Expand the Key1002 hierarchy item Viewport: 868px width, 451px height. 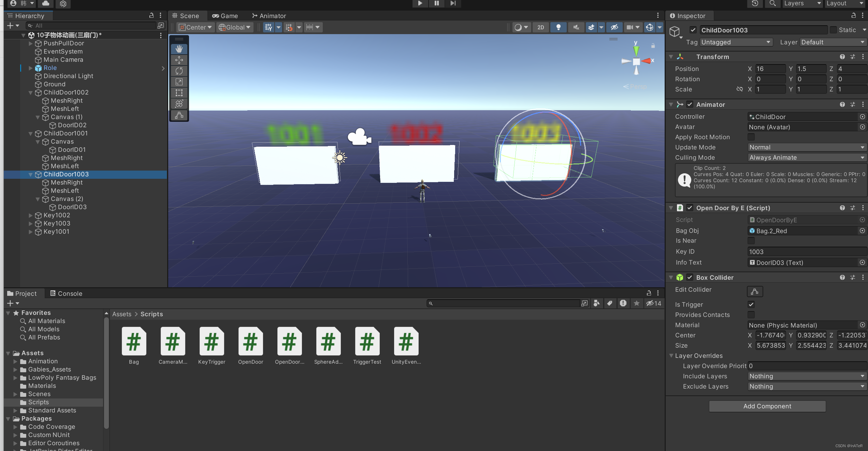(x=31, y=215)
